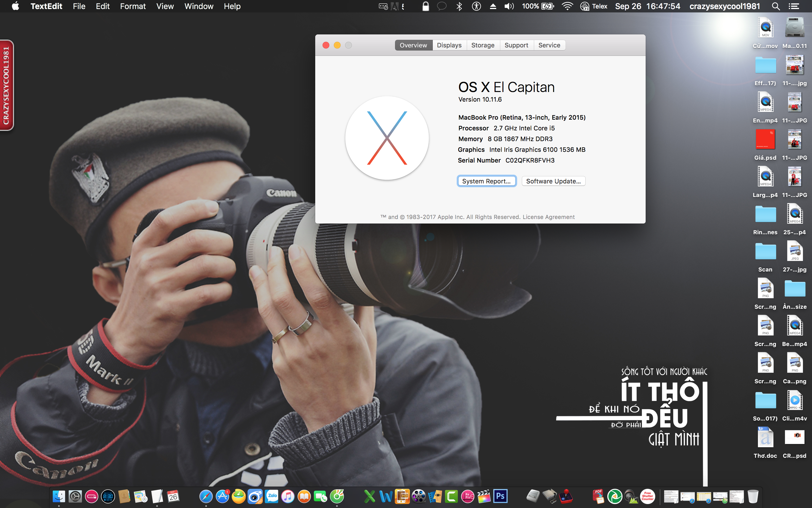The image size is (812, 508).
Task: Open the volume control in menu bar
Action: 509,6
